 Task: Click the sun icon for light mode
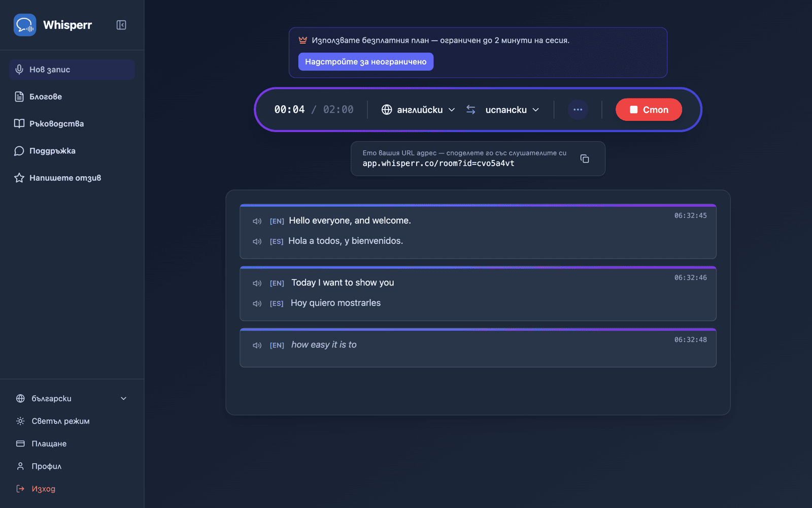20,421
